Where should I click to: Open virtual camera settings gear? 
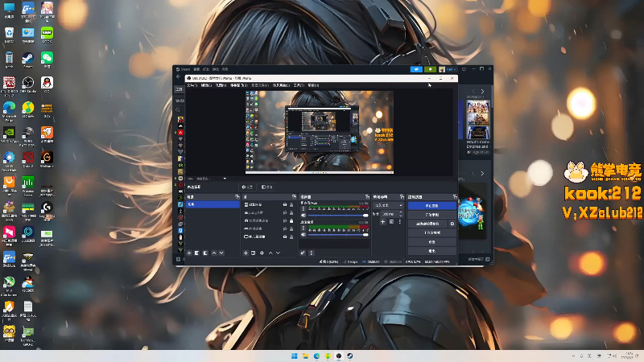[452, 224]
